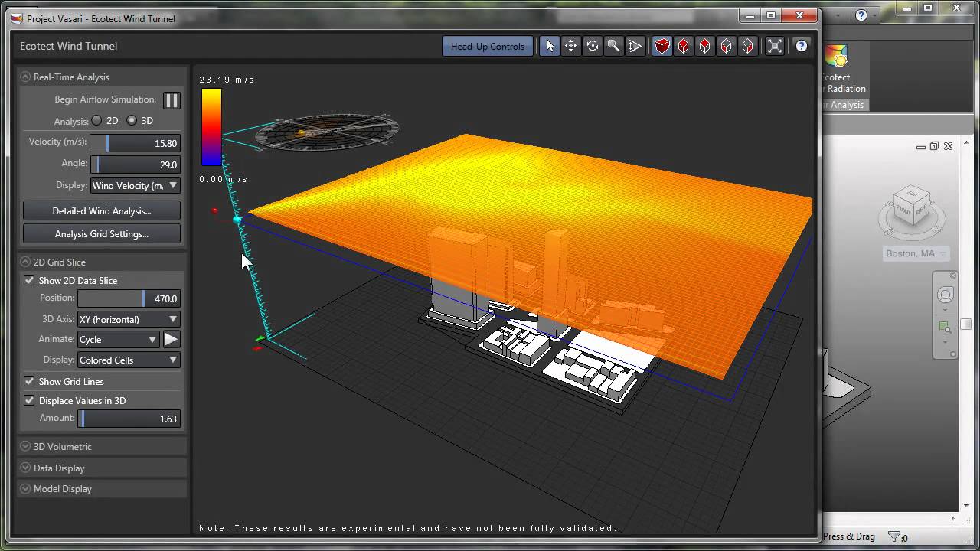Change 3D Axis from XY (horizontal)
The image size is (980, 551).
pos(128,319)
